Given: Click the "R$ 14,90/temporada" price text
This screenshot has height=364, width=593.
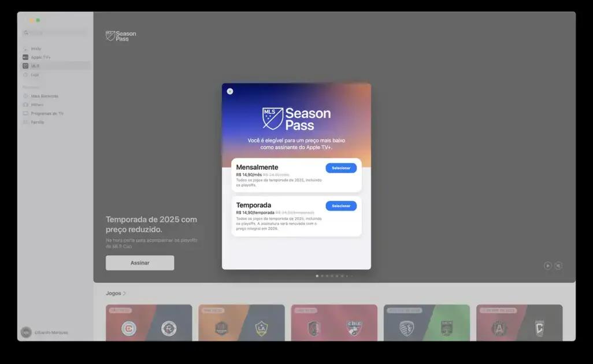Looking at the screenshot, I should pos(255,213).
